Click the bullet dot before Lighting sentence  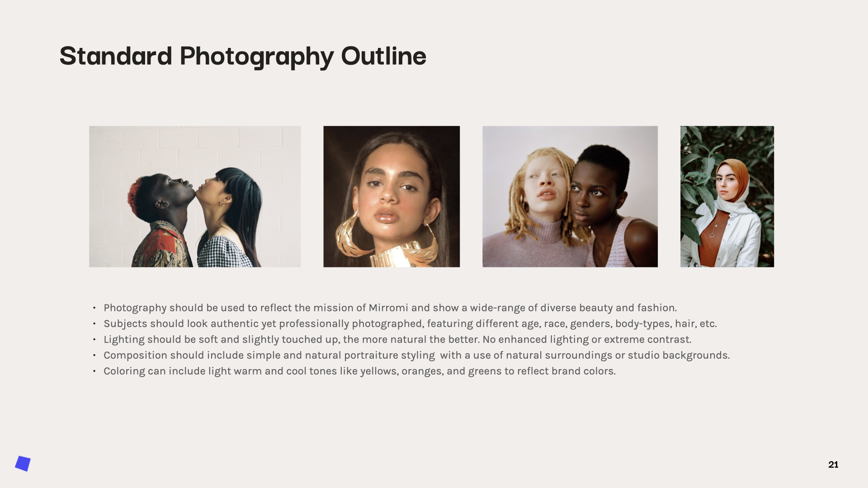(x=94, y=340)
